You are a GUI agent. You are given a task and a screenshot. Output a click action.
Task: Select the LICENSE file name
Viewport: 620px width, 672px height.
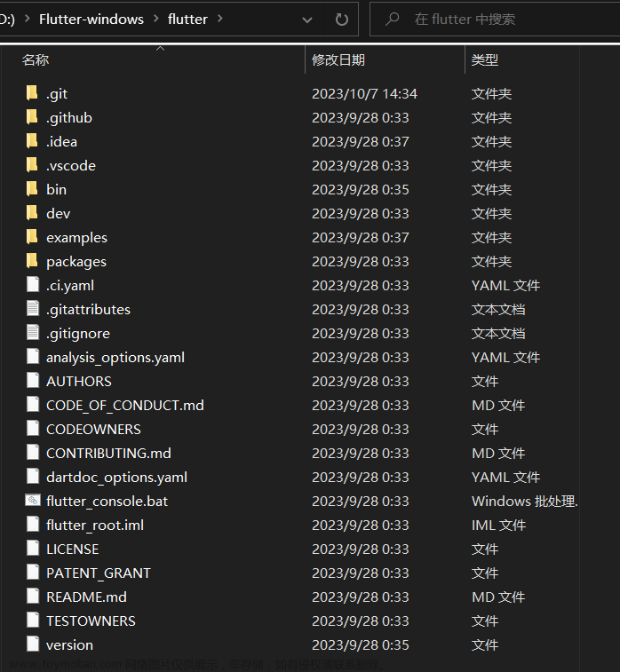[x=73, y=549]
